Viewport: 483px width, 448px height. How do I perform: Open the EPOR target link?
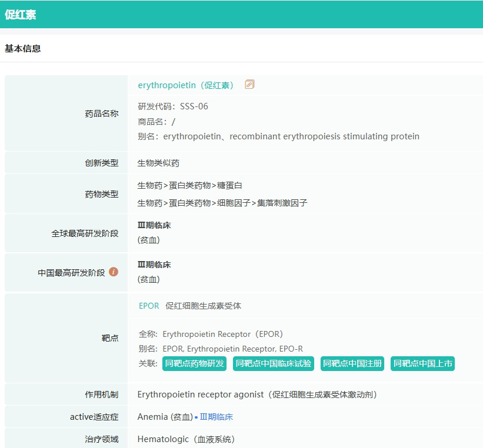click(x=149, y=306)
